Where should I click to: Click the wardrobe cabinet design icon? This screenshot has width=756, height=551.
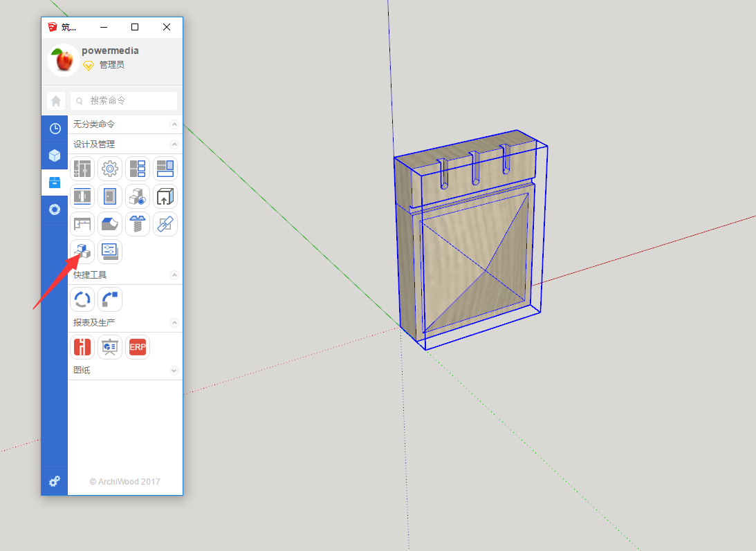82,168
